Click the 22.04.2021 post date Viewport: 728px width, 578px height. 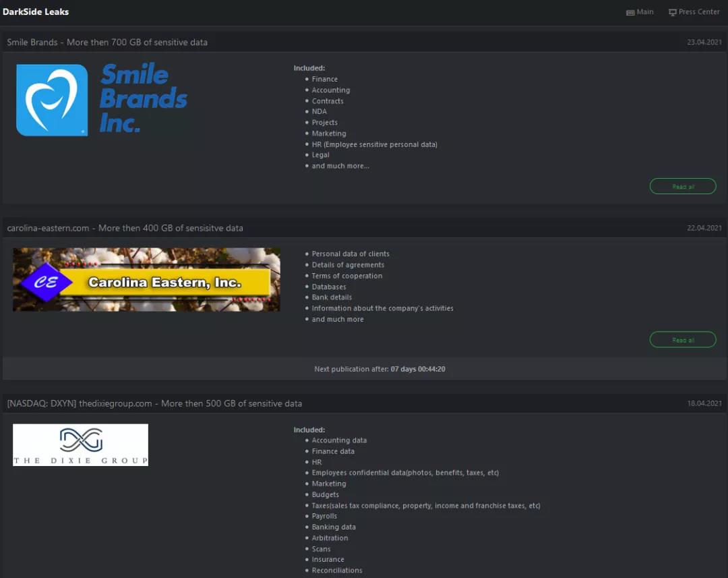coord(704,228)
